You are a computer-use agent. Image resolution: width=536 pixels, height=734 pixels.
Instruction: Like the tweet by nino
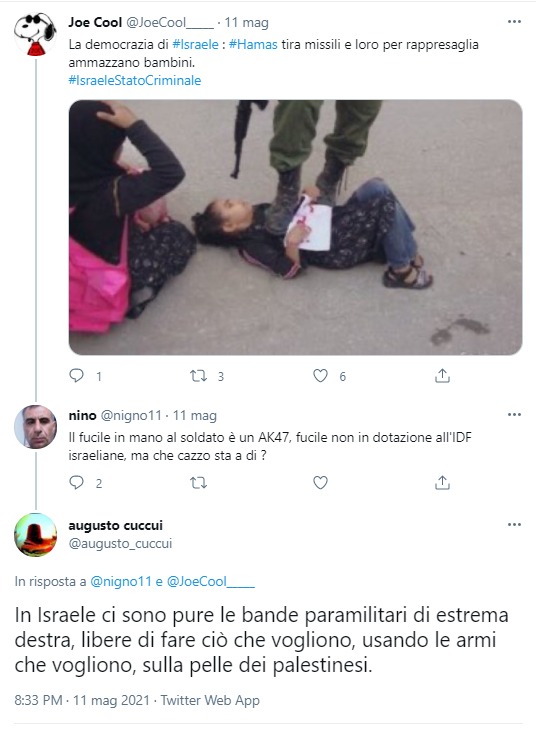pyautogui.click(x=320, y=482)
